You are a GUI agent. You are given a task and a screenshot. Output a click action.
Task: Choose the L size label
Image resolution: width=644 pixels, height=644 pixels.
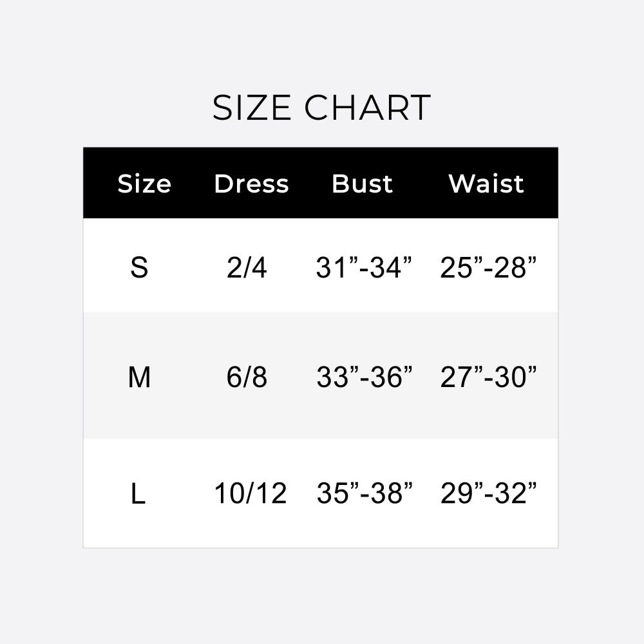pos(138,494)
